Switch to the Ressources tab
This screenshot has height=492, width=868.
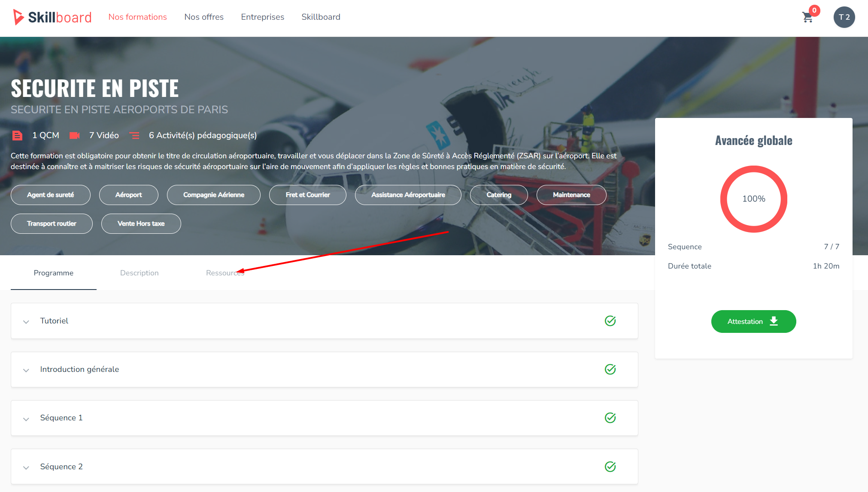coord(225,273)
